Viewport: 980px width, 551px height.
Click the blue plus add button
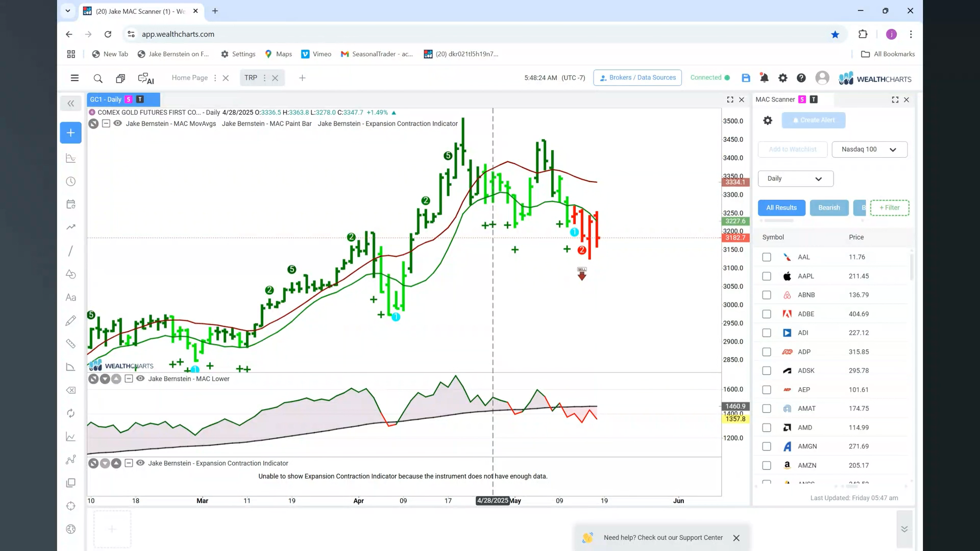[71, 133]
